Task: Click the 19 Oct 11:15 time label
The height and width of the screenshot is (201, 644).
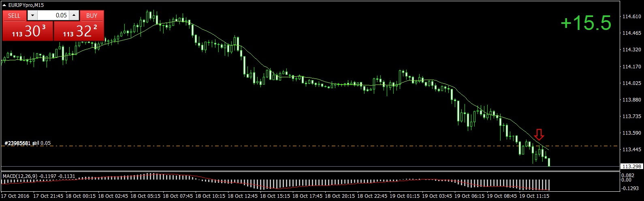Action: 534,196
